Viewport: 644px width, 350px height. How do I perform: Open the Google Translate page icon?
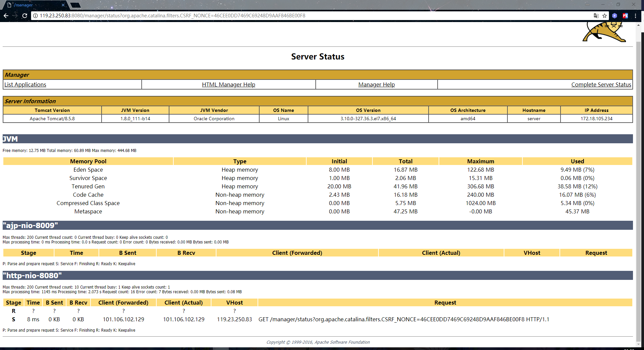596,16
